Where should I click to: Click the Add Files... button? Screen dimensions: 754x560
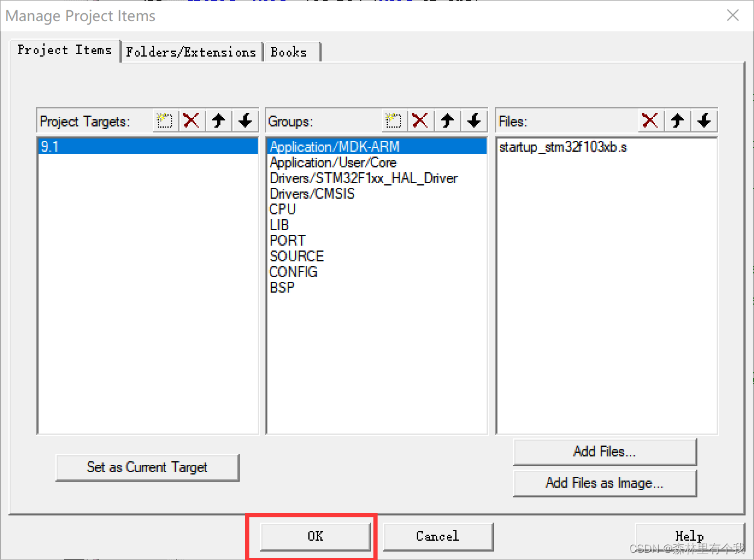pyautogui.click(x=605, y=452)
